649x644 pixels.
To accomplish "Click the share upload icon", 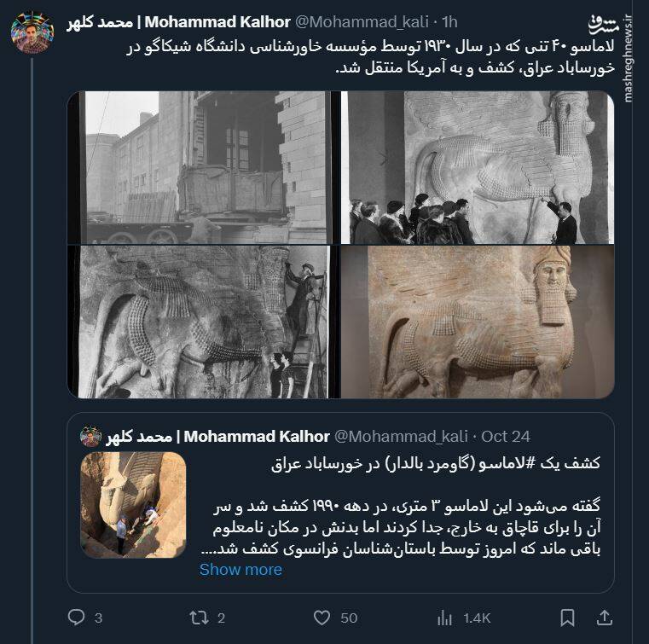I will (x=605, y=618).
